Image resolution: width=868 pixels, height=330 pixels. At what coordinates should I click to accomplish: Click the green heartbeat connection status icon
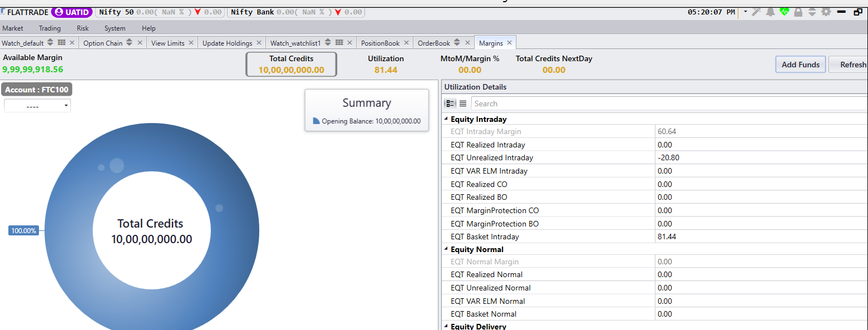point(784,12)
